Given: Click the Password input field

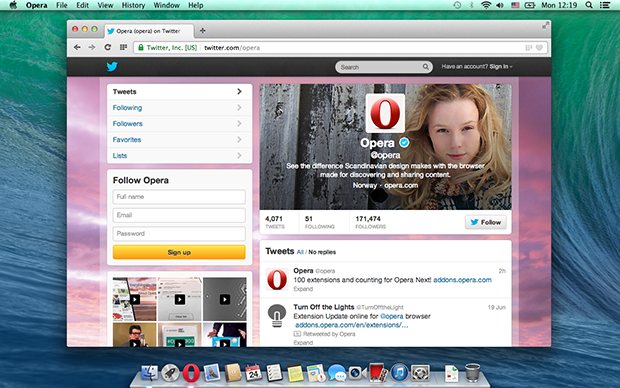Looking at the screenshot, I should click(179, 234).
